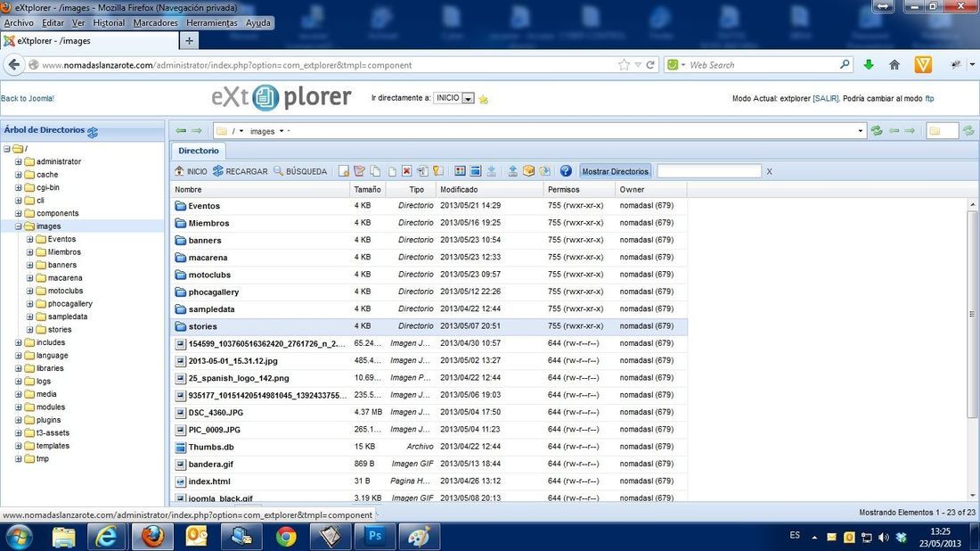980x551 pixels.
Task: Open the Ayuda menu
Action: point(257,23)
